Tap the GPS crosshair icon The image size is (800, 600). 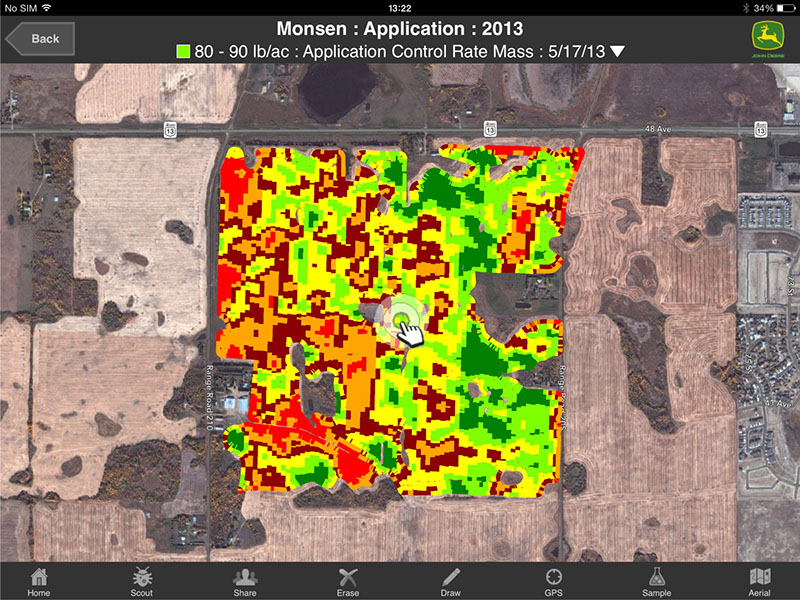[554, 581]
